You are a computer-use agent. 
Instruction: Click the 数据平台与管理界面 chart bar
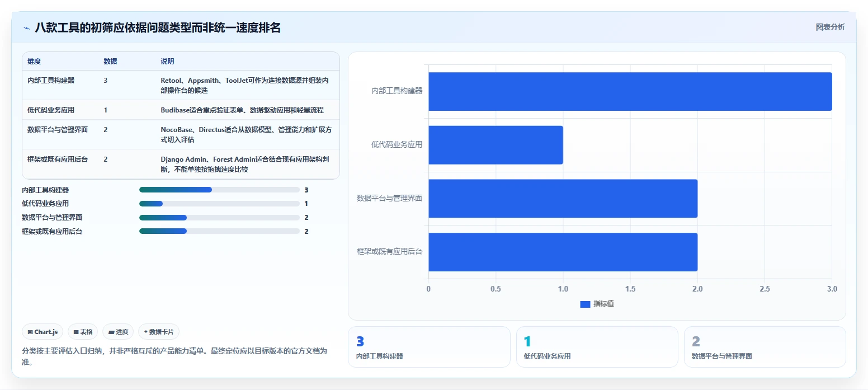point(563,198)
